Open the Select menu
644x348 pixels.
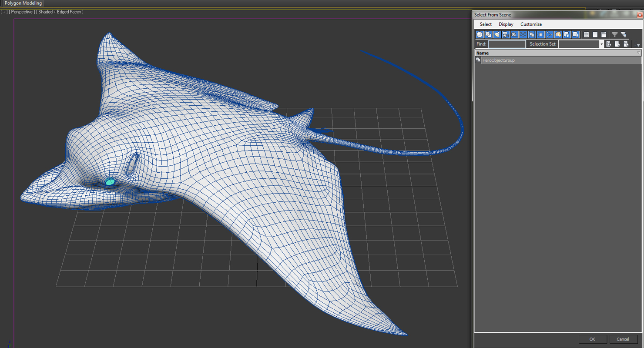click(x=486, y=24)
